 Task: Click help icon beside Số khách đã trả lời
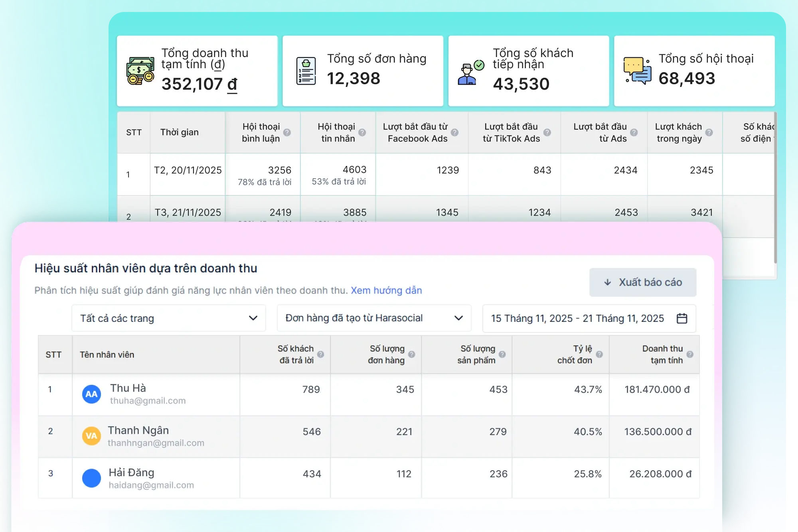(320, 354)
